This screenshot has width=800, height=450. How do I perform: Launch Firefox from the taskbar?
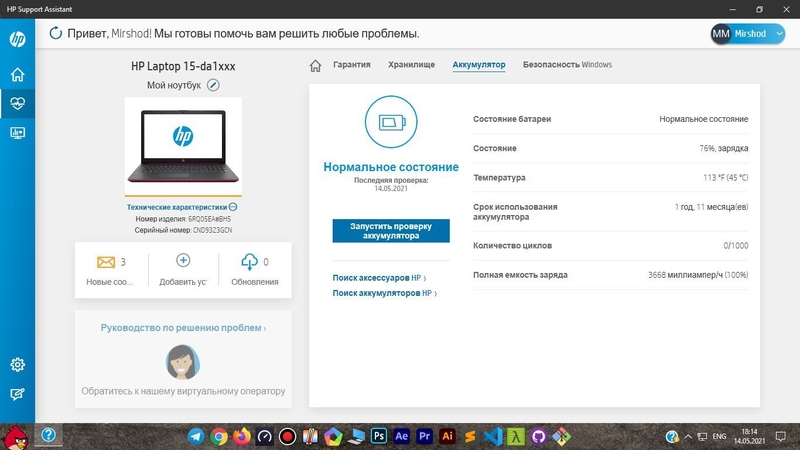[242, 436]
